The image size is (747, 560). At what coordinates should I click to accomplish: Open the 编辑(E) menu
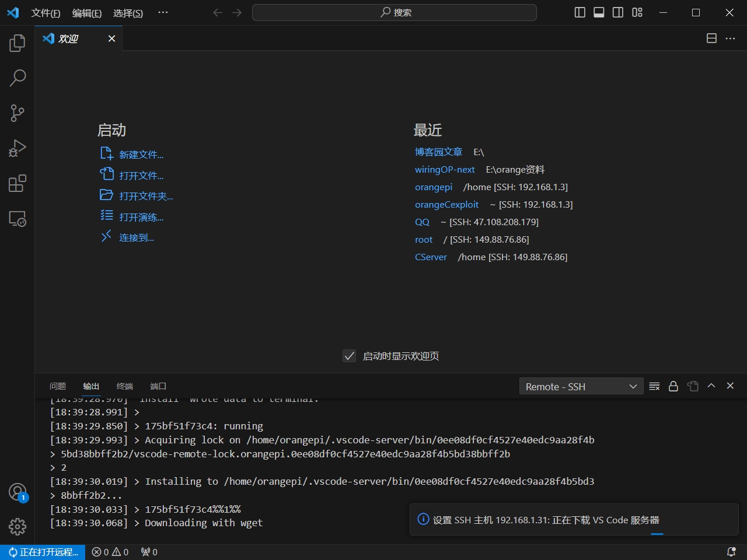pyautogui.click(x=87, y=13)
